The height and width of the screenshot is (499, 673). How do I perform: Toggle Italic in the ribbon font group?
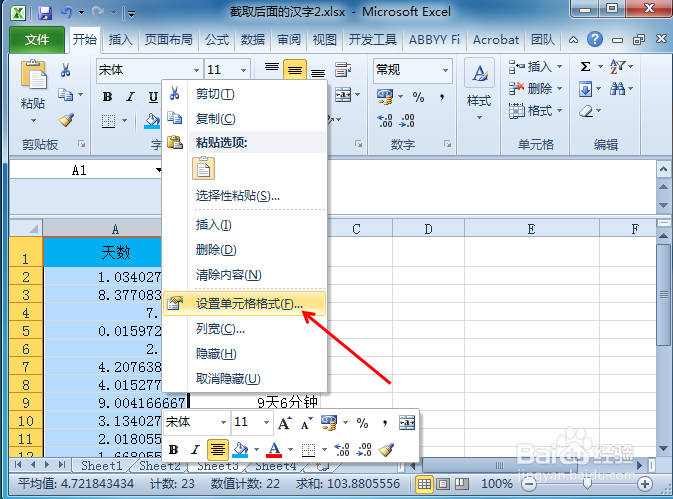click(x=130, y=97)
